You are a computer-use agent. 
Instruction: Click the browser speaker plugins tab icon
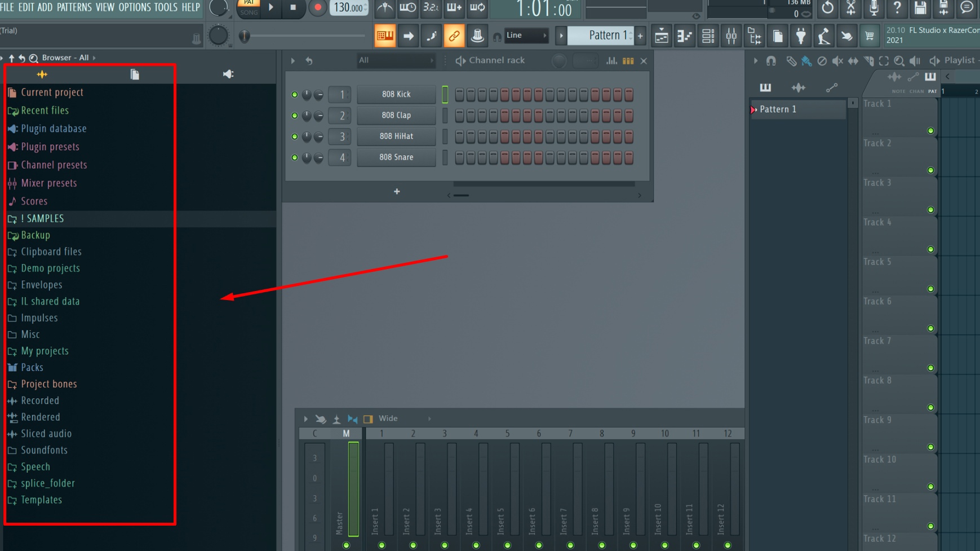coord(228,74)
